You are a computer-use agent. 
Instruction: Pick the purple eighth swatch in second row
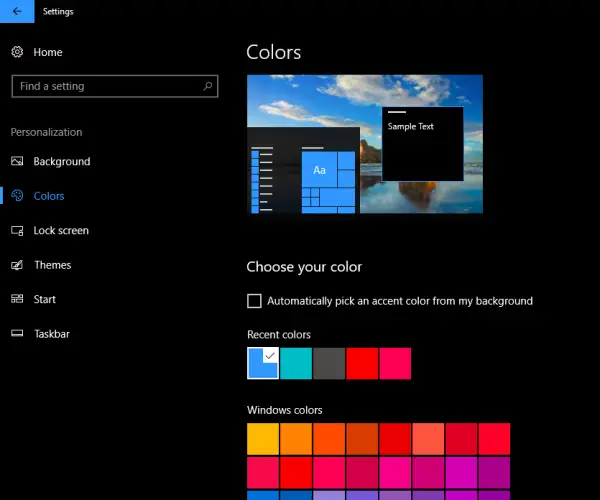pyautogui.click(x=494, y=472)
